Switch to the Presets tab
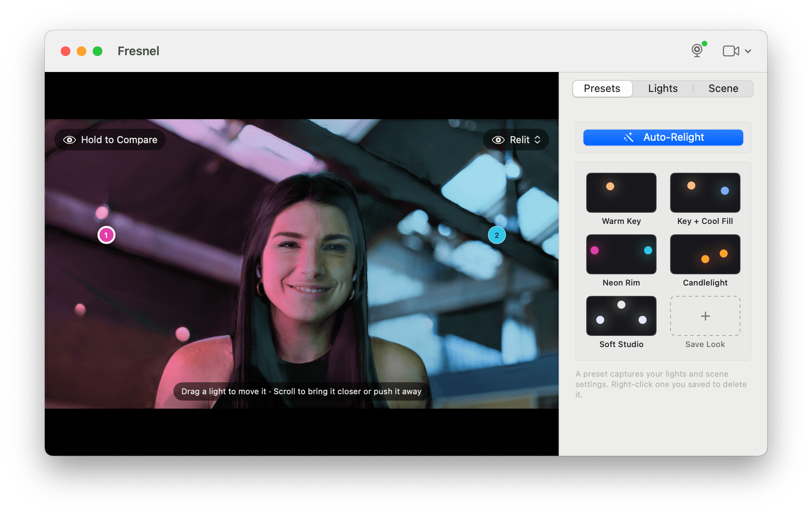 coord(602,88)
